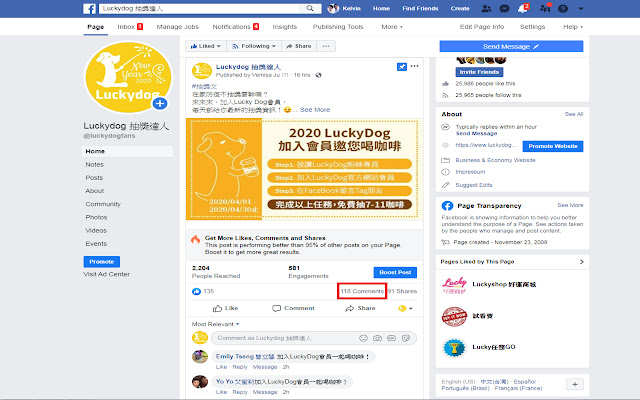Click the comment input field
Image resolution: width=640 pixels, height=400 pixels.
point(286,338)
